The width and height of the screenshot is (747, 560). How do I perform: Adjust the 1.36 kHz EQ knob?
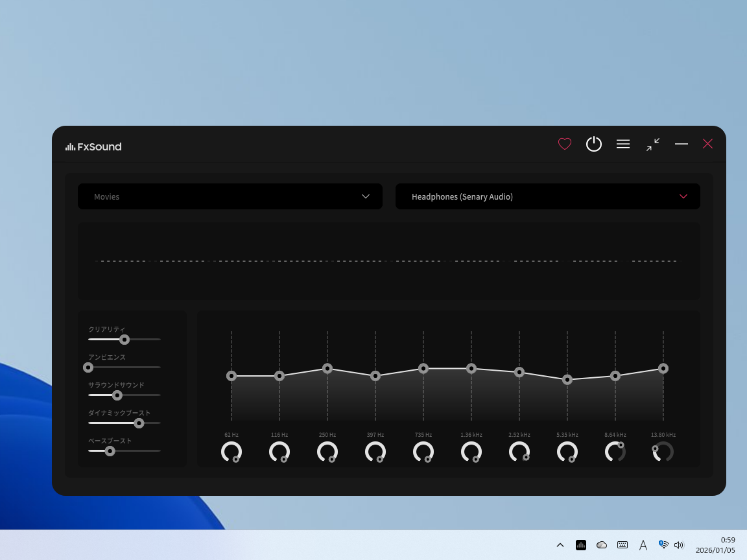(471, 451)
